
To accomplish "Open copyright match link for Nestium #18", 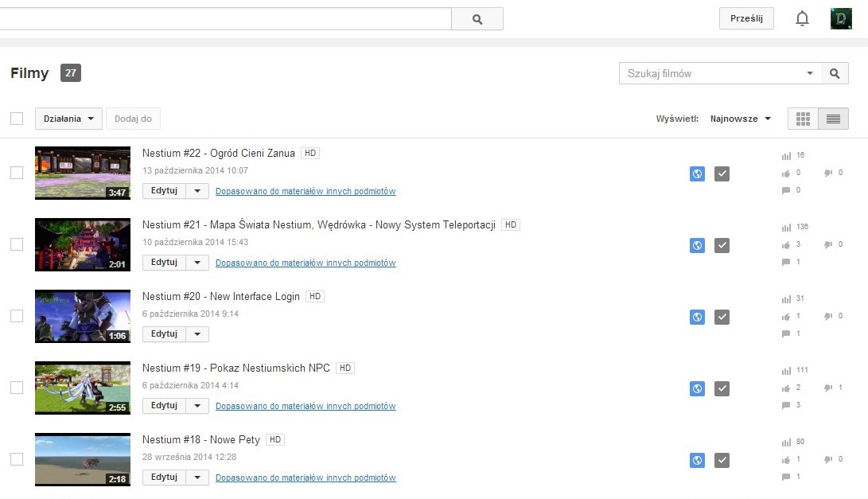I will pos(306,478).
